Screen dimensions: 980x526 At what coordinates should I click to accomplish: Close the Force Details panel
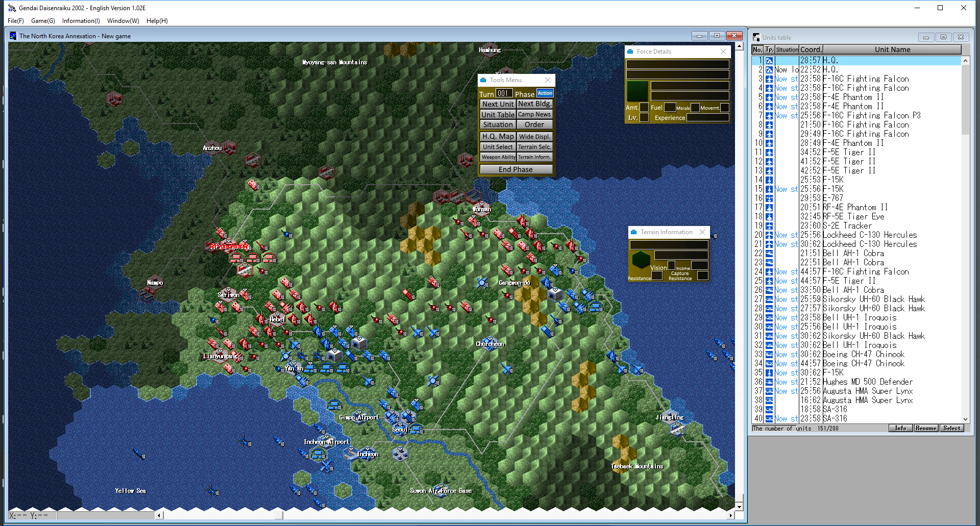click(723, 52)
